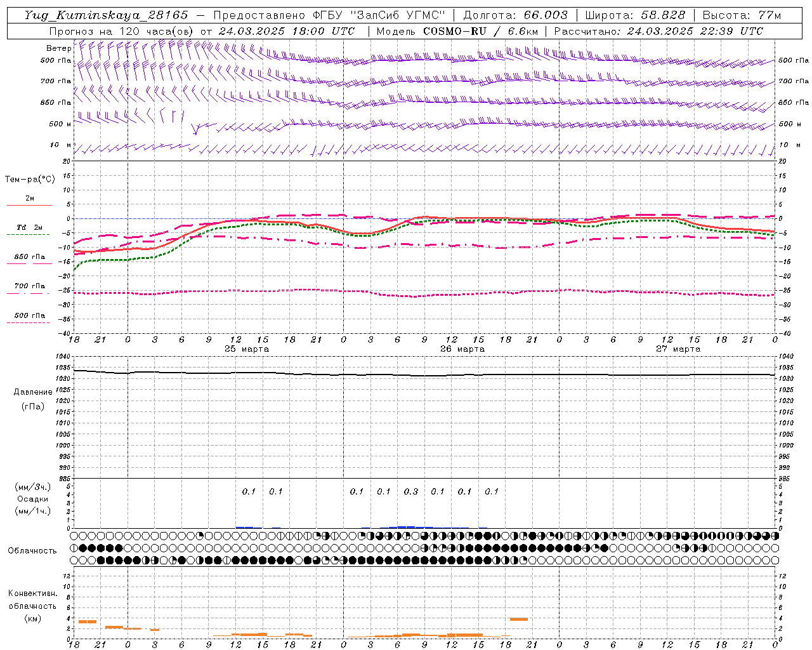Click the Широта: 58.828 value

point(635,15)
